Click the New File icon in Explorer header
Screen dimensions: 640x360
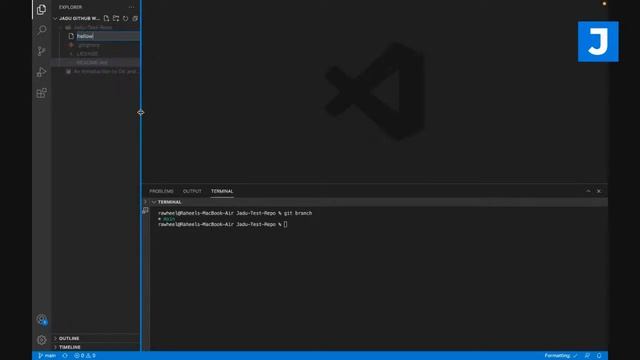pyautogui.click(x=106, y=18)
